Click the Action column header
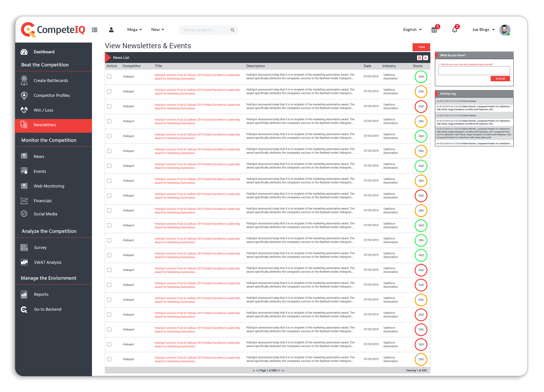The image size is (544, 392). coord(112,66)
